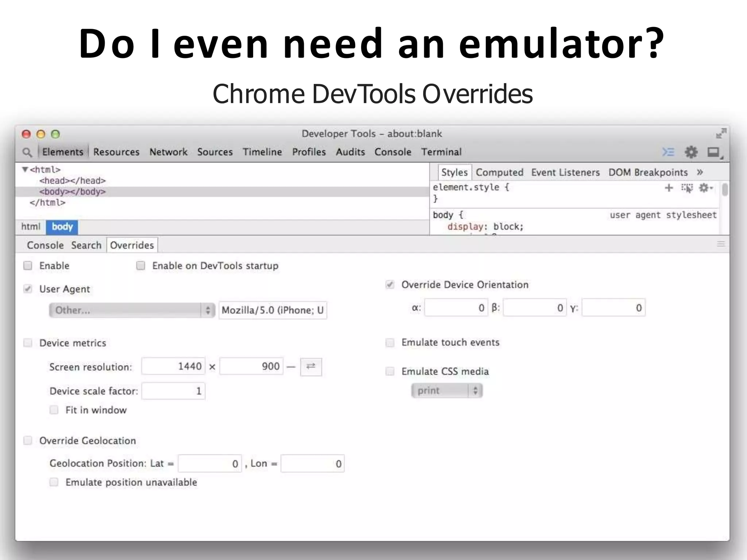Open the User Agent 'Other...' dropdown
747x560 pixels.
(x=132, y=310)
